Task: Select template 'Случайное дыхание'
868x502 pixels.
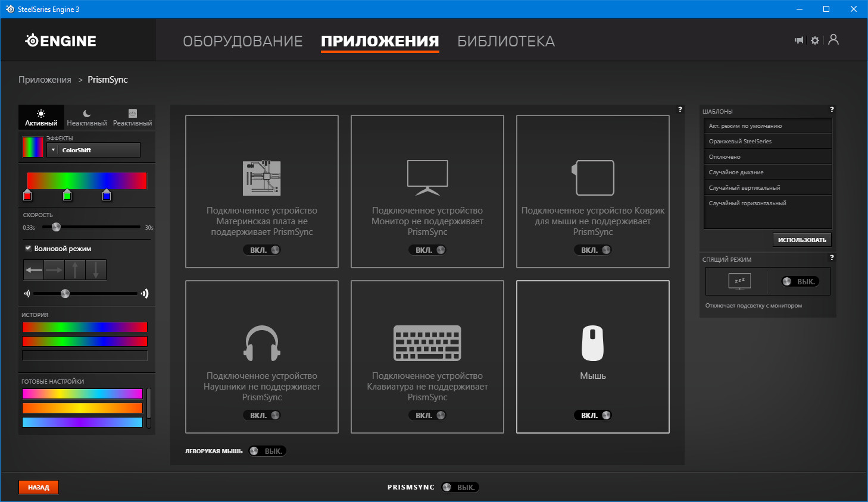Action: pos(767,172)
